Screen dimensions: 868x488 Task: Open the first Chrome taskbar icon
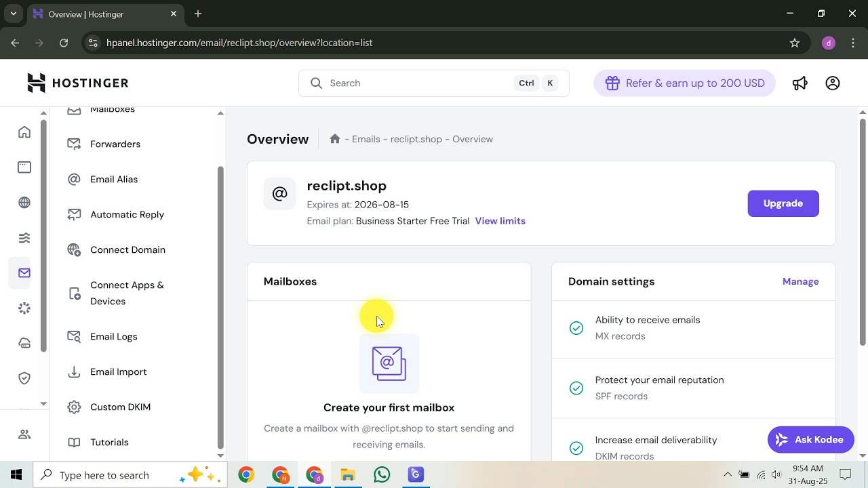246,475
